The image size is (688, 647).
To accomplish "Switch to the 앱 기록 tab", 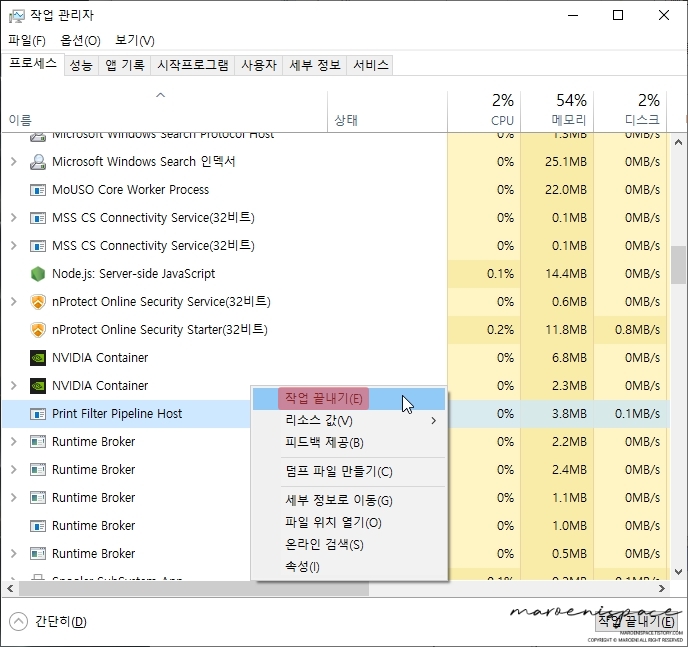I will pos(125,65).
